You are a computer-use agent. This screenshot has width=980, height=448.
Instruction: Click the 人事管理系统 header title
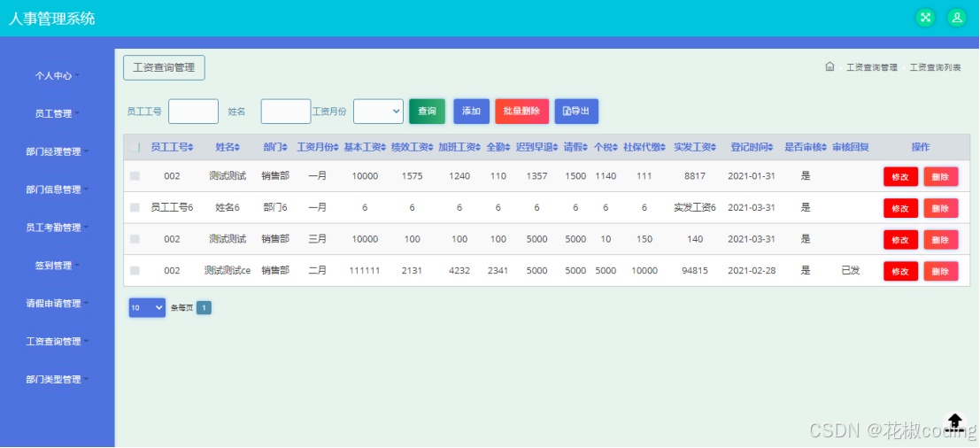(52, 18)
